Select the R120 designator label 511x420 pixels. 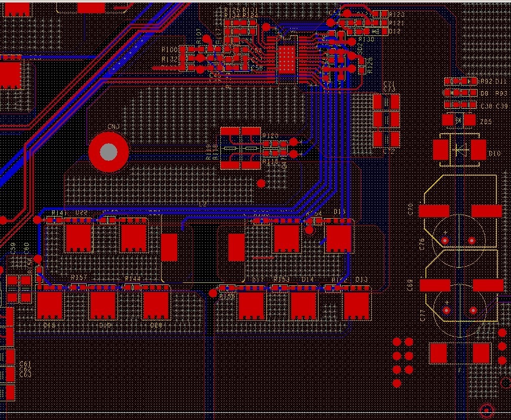(x=270, y=136)
